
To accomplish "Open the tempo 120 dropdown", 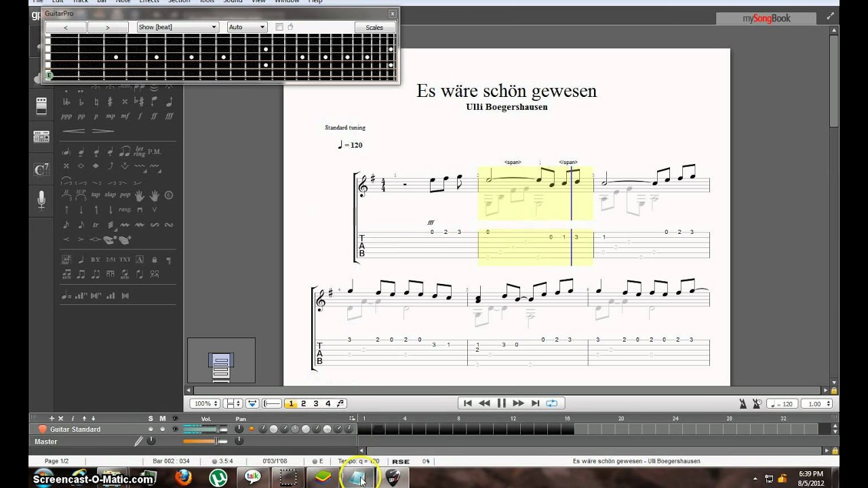I will [x=782, y=403].
